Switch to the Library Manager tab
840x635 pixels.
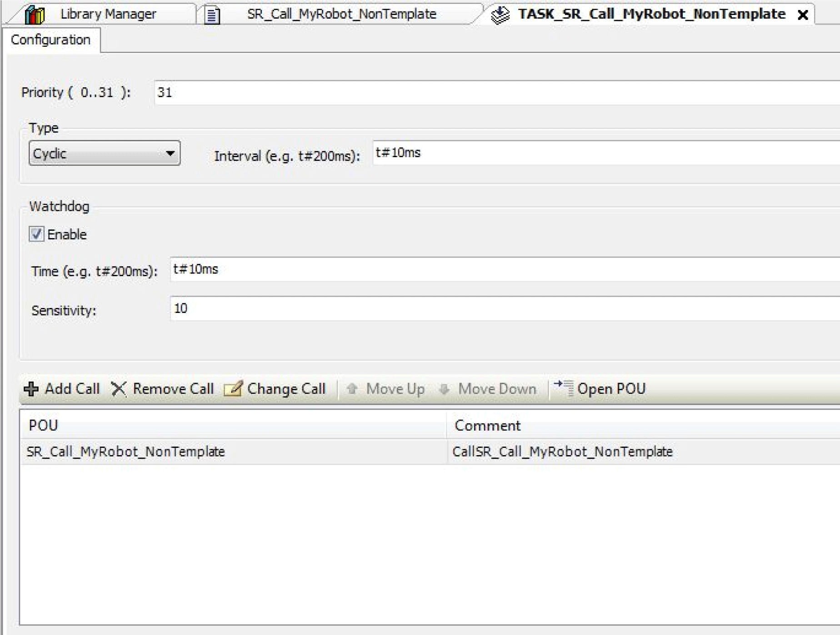click(x=108, y=15)
